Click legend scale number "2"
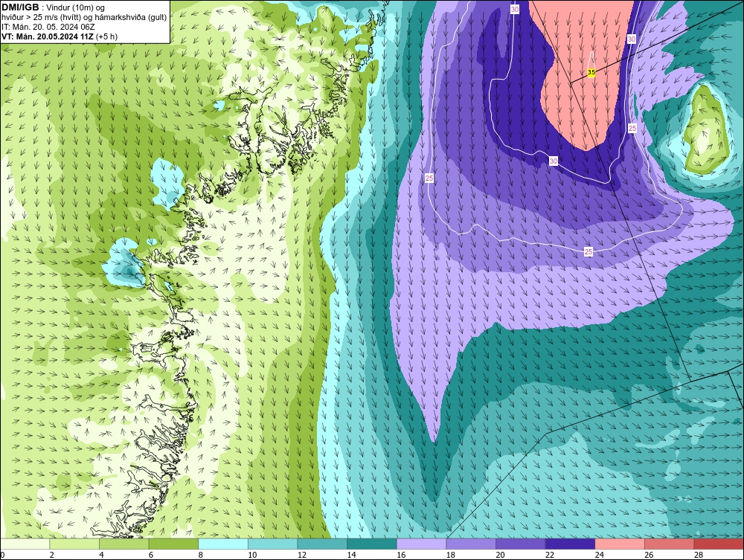 pyautogui.click(x=52, y=555)
